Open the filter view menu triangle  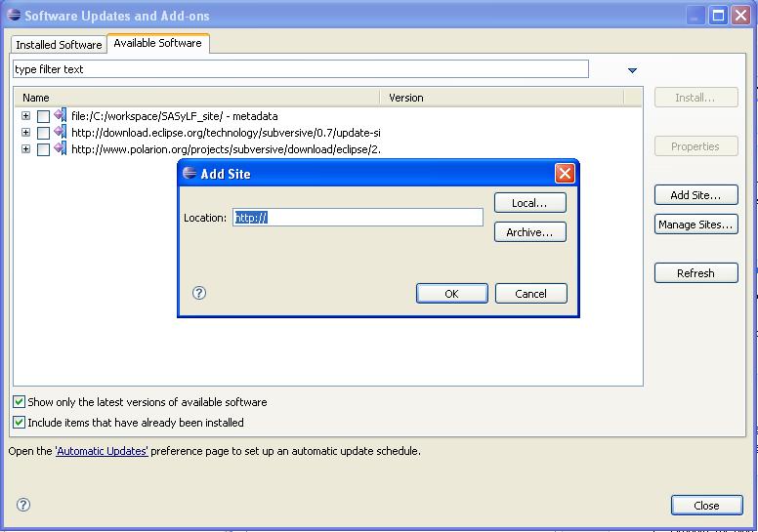(632, 70)
